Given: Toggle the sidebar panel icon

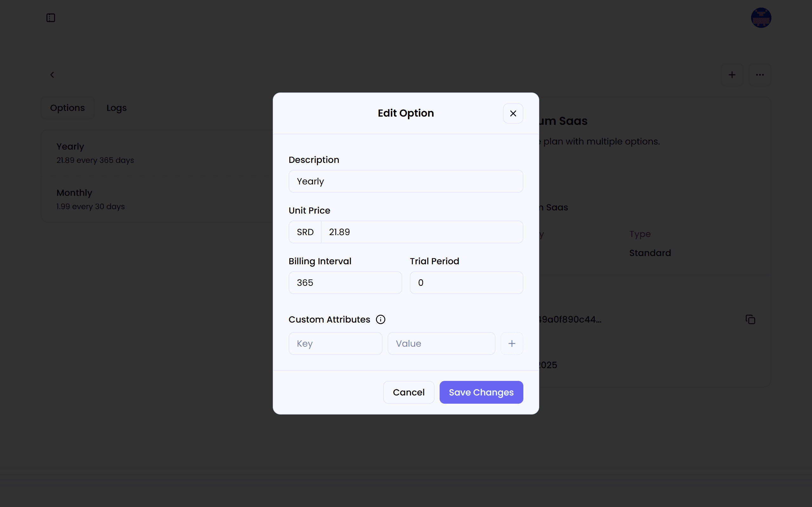Looking at the screenshot, I should coord(50,18).
